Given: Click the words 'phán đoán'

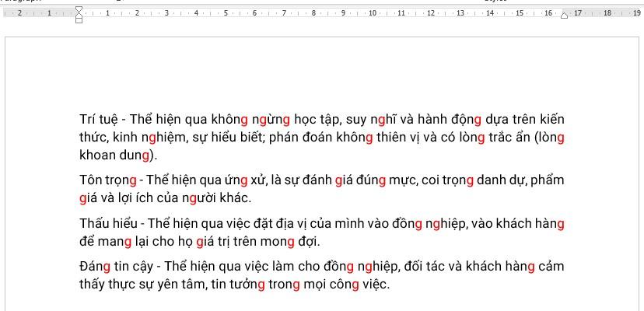Looking at the screenshot, I should point(301,138).
